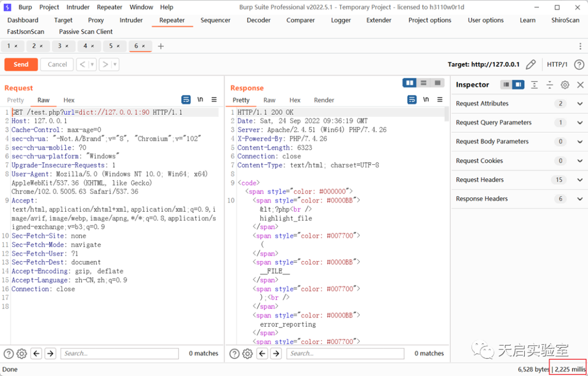
Task: Close Repeater tab 6
Action: [x=143, y=46]
